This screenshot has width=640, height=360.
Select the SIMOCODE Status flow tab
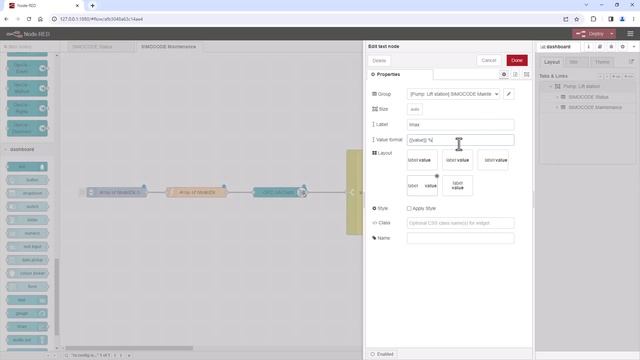click(100, 47)
